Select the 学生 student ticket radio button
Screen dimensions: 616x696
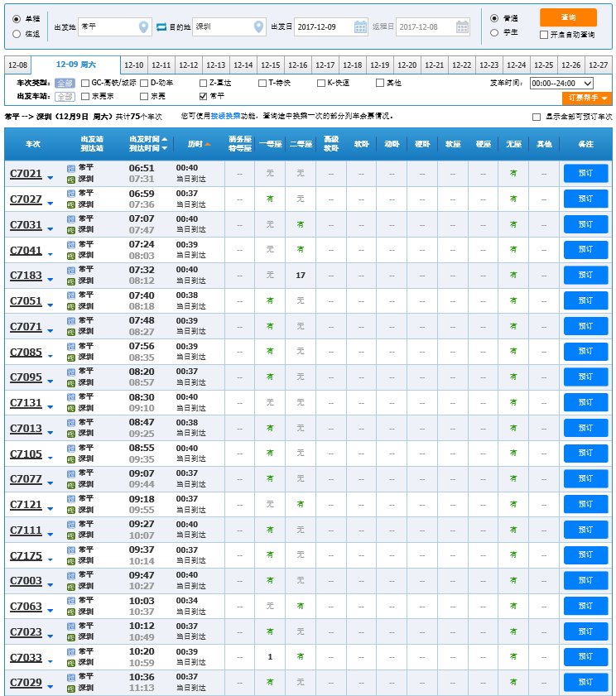coord(494,33)
